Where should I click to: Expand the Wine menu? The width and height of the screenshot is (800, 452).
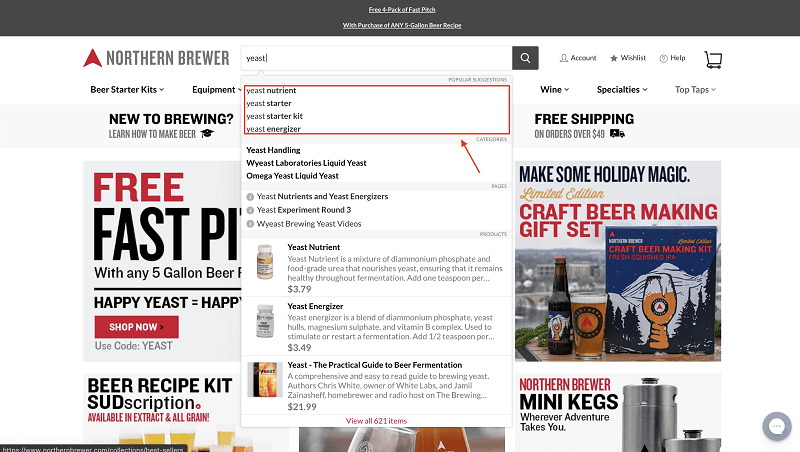[x=555, y=90]
